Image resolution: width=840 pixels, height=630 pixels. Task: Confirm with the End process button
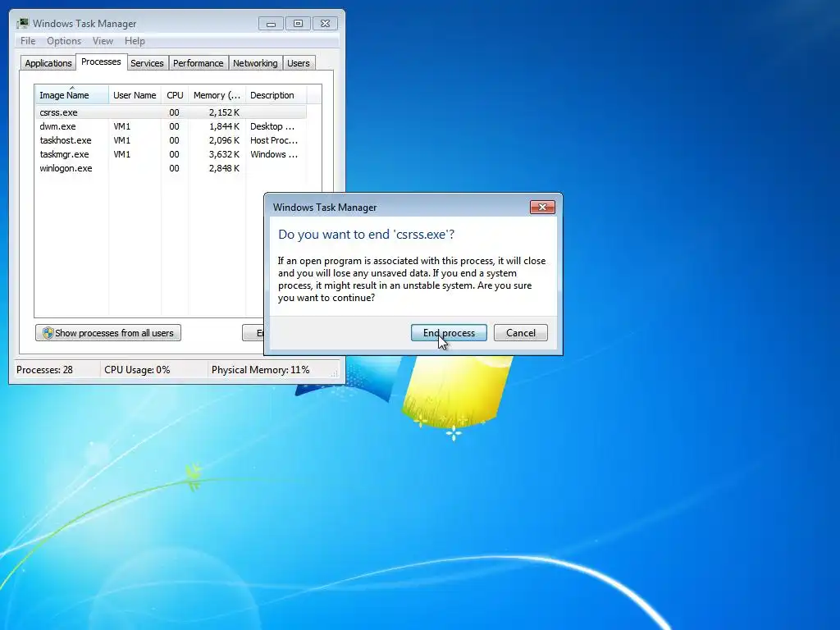(x=449, y=333)
